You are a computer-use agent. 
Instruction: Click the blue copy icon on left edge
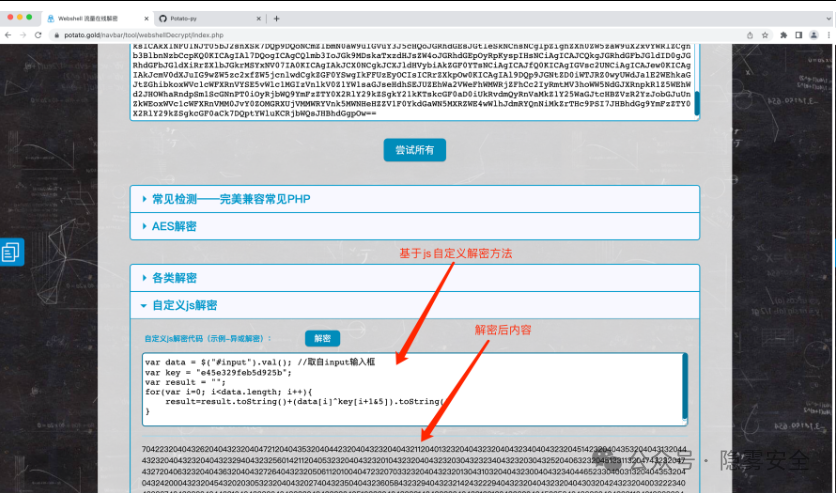point(12,252)
